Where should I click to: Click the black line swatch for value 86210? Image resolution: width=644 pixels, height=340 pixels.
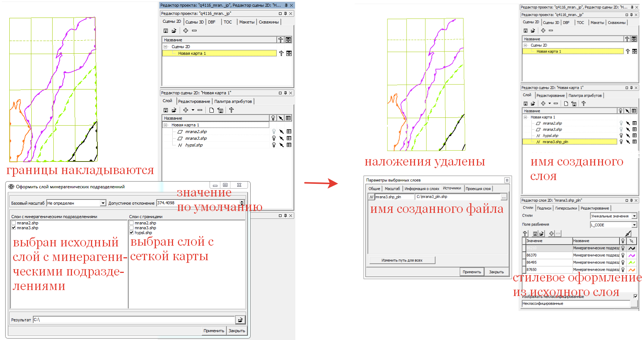pyautogui.click(x=632, y=248)
